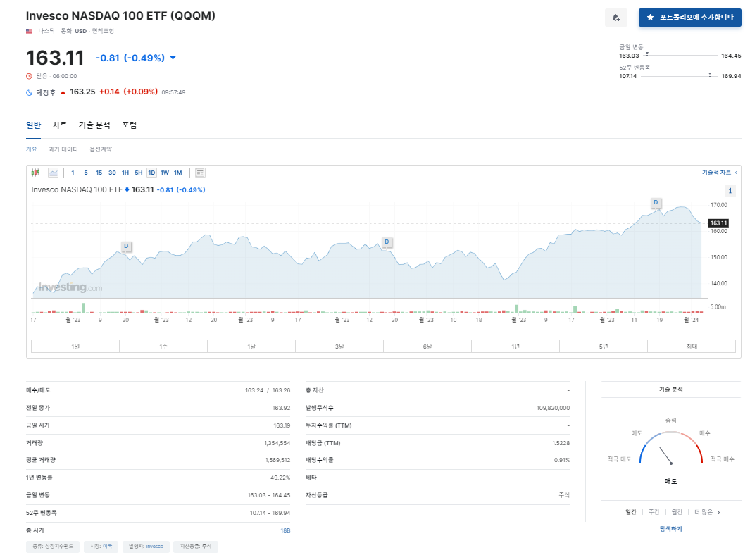Click the 163.11 current price label on axis
Screen dimensions: 750x560
coord(718,223)
